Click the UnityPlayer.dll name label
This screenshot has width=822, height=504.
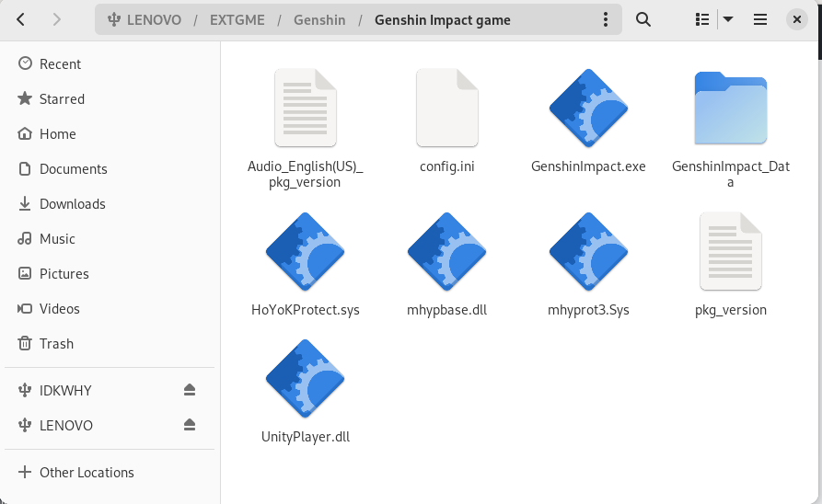(306, 437)
